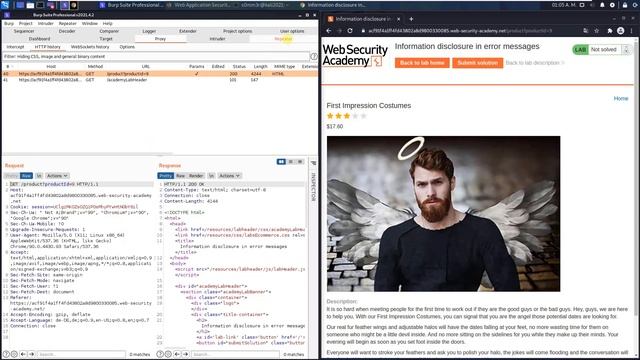The width and height of the screenshot is (640, 360).
Task: Bookmark the page with star icon
Action: click(596, 31)
